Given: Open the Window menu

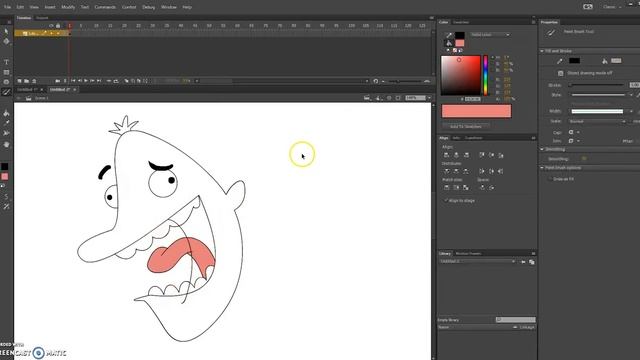Looking at the screenshot, I should pos(169,7).
